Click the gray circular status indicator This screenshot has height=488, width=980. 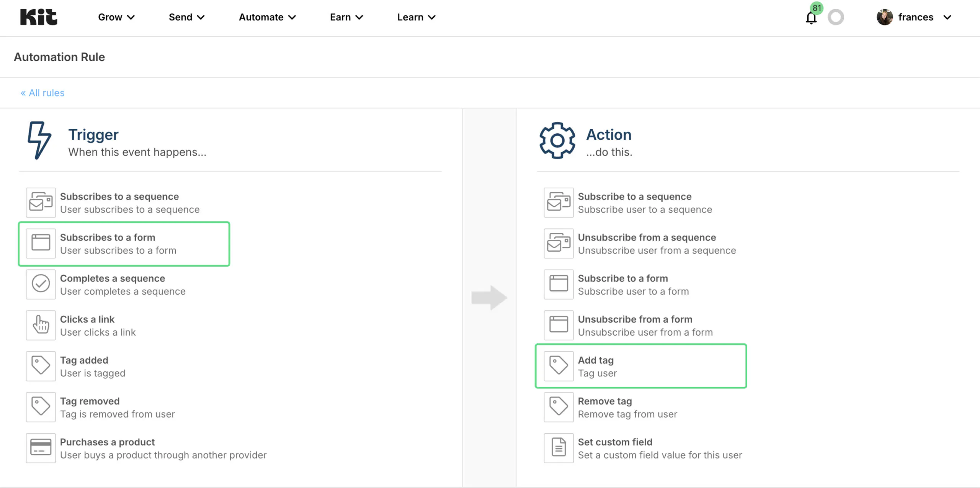point(835,17)
